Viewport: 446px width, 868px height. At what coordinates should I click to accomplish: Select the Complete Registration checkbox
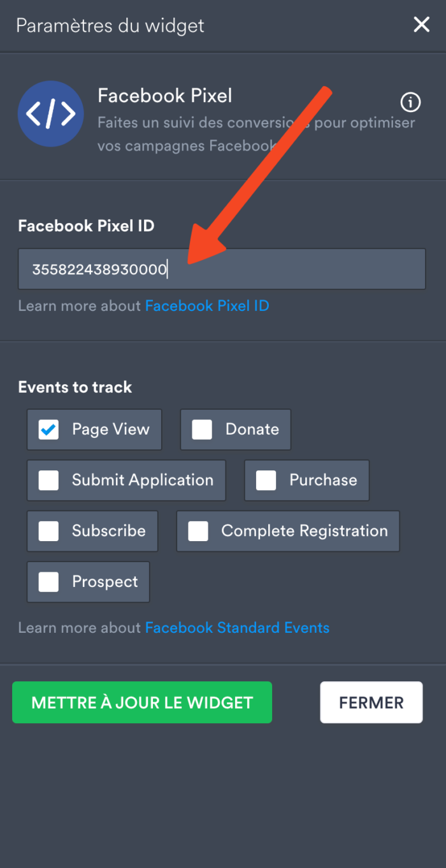click(x=198, y=531)
